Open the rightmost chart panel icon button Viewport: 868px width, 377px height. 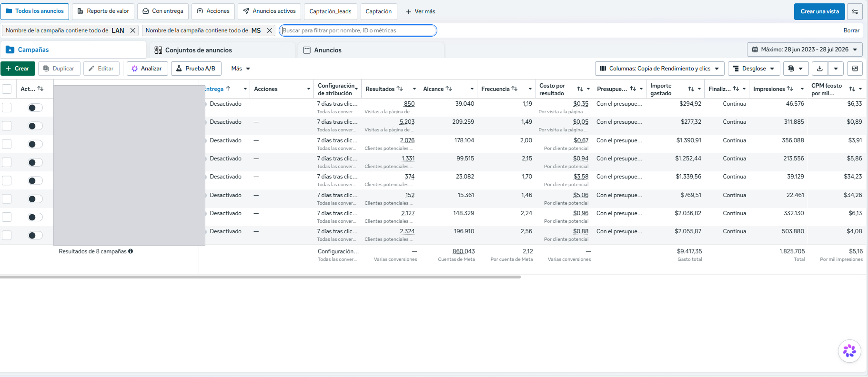point(855,69)
